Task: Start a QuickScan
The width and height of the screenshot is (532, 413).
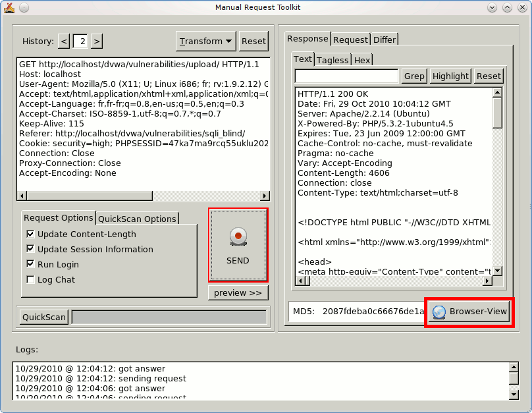Action: [44, 317]
